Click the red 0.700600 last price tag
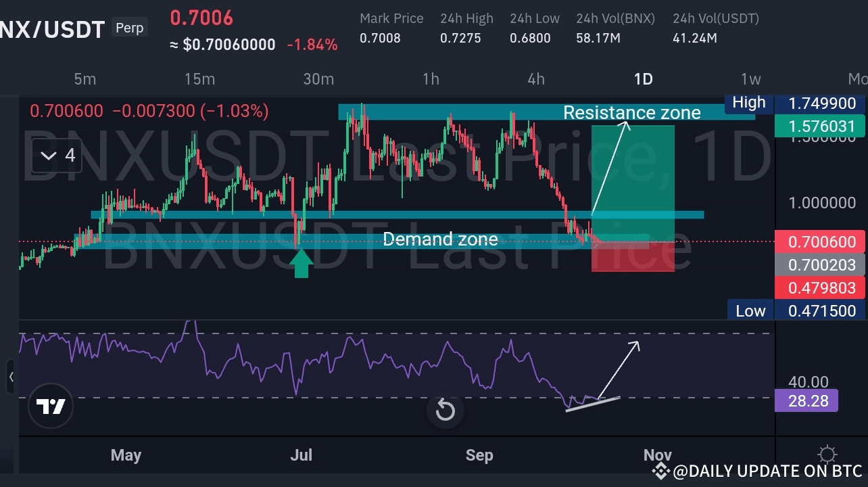 tap(819, 241)
